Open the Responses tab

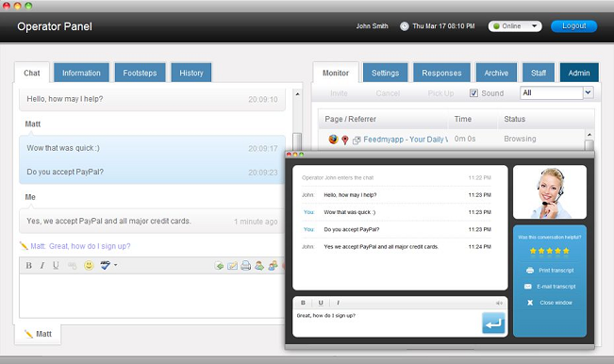[441, 73]
